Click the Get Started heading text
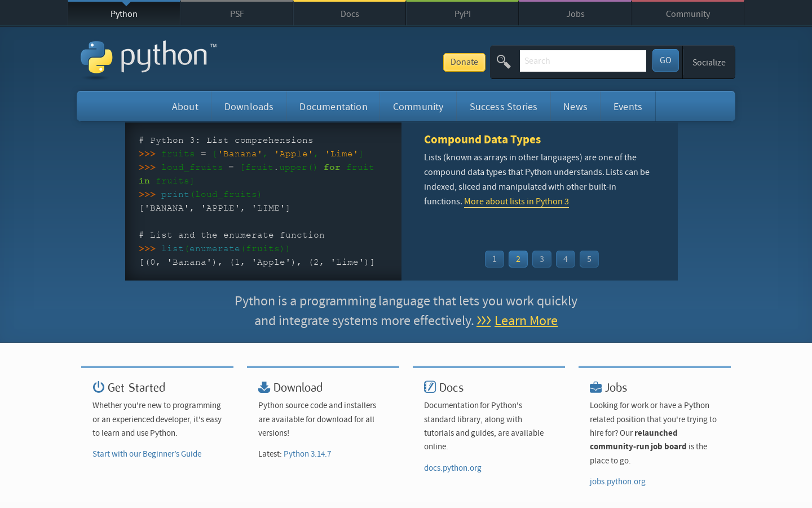This screenshot has width=812, height=508. [136, 387]
